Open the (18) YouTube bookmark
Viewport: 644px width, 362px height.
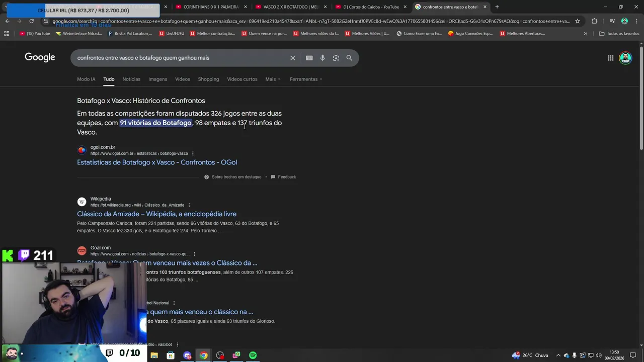point(35,33)
